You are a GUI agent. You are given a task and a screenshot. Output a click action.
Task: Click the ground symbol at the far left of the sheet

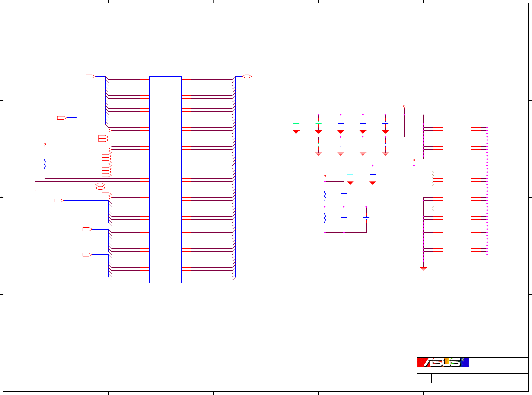[35, 189]
